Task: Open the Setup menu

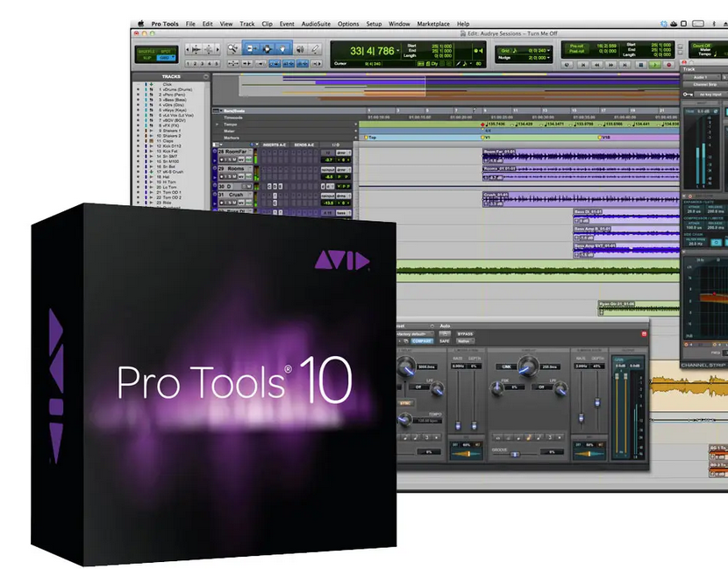Action: tap(374, 24)
